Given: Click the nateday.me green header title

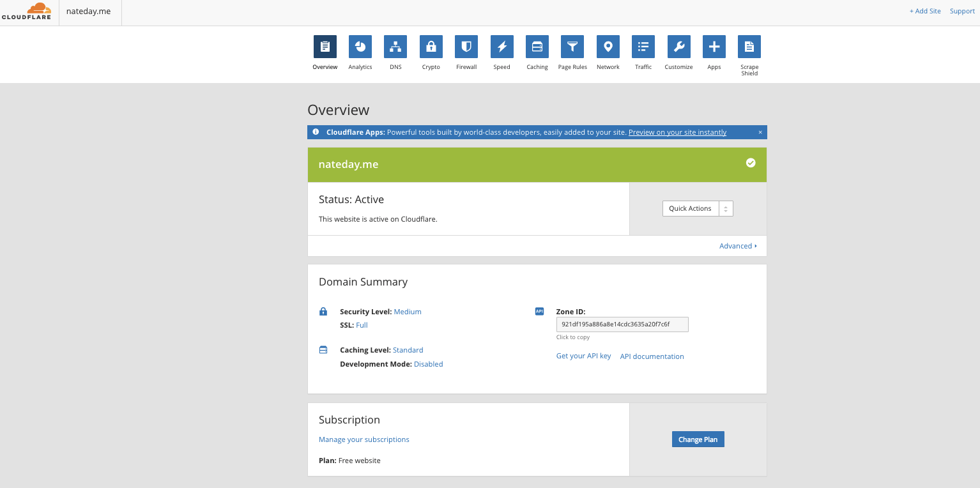Looking at the screenshot, I should tap(348, 164).
